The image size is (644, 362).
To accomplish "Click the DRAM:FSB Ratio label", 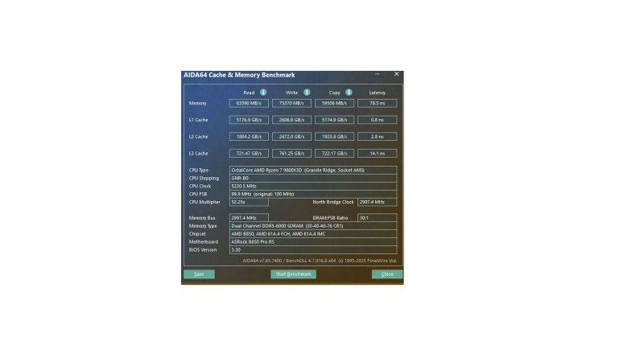I will click(330, 218).
